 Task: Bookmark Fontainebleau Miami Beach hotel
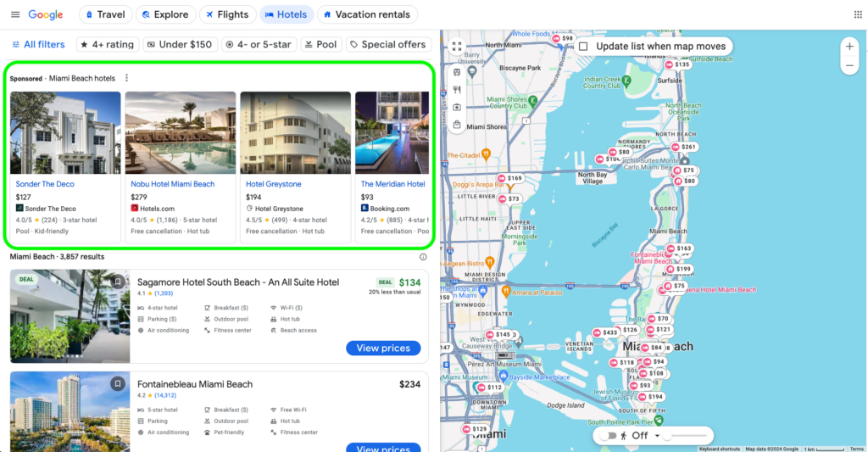click(x=117, y=383)
